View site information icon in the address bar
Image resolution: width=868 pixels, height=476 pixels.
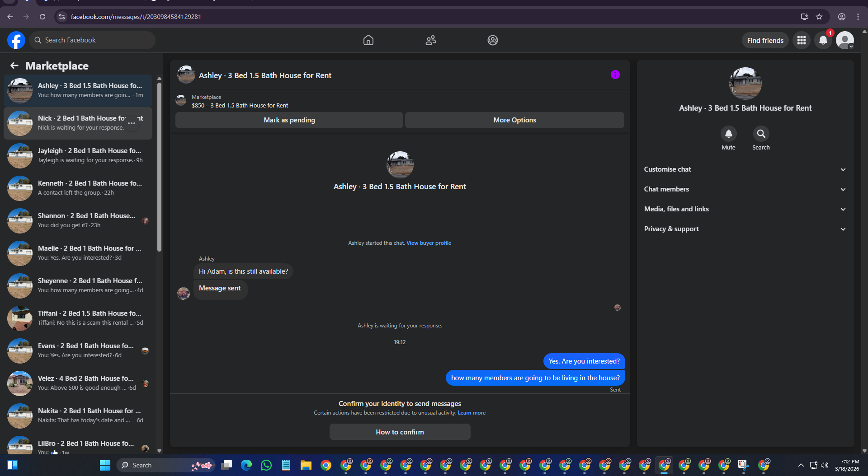62,17
